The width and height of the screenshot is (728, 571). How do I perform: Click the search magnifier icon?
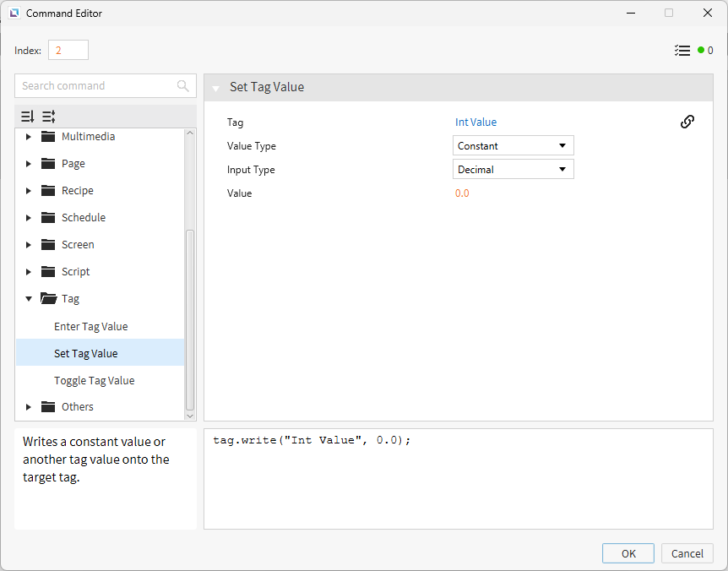click(x=183, y=86)
